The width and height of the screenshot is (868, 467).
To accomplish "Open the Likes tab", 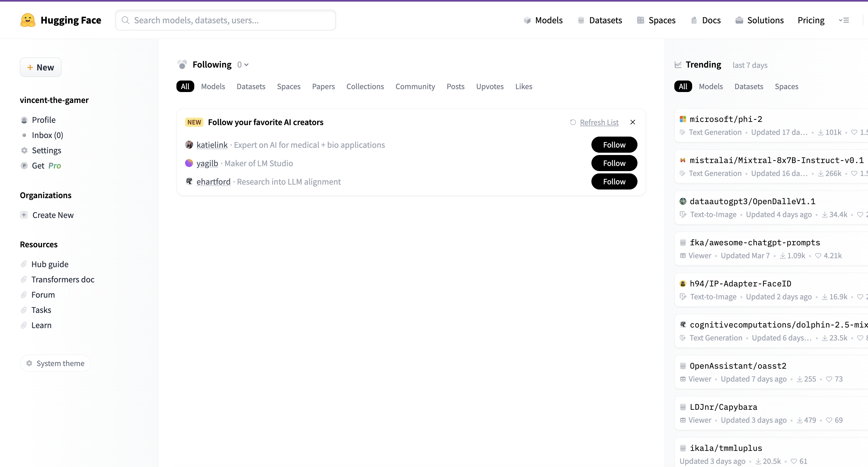I will pos(524,87).
